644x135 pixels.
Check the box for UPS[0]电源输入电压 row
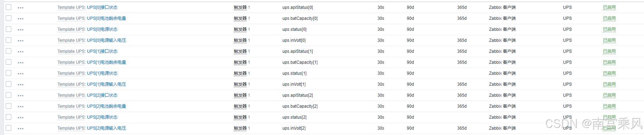pyautogui.click(x=9, y=40)
